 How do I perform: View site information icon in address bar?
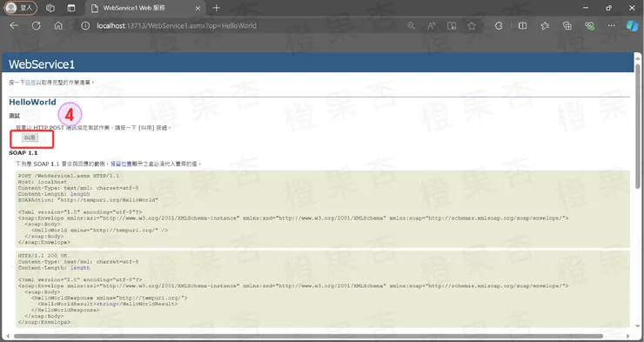(x=85, y=26)
